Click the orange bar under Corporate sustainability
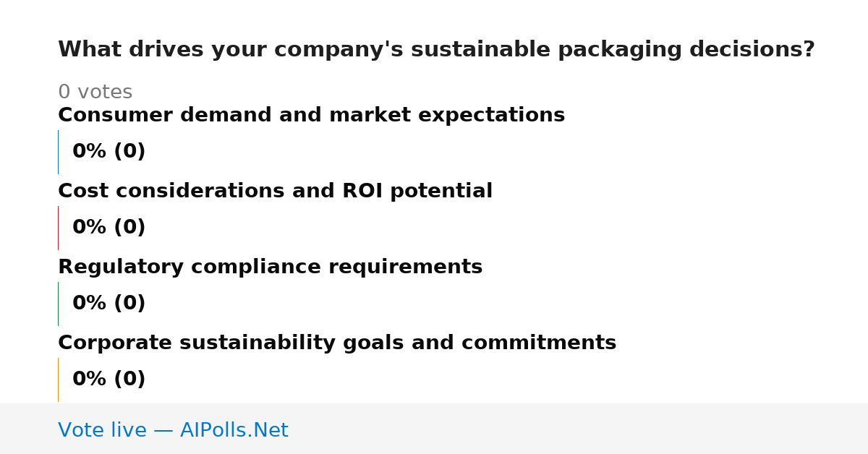868x454 pixels. coord(58,380)
